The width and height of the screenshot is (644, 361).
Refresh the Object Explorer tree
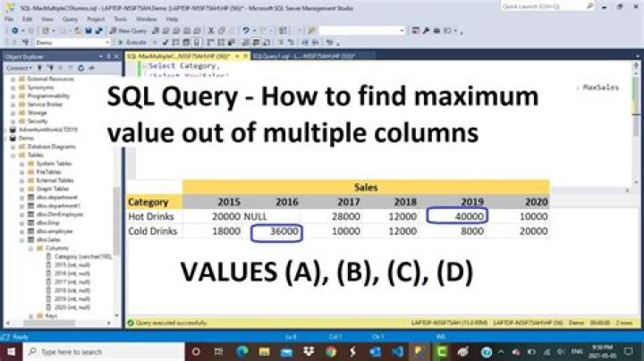pyautogui.click(x=80, y=68)
